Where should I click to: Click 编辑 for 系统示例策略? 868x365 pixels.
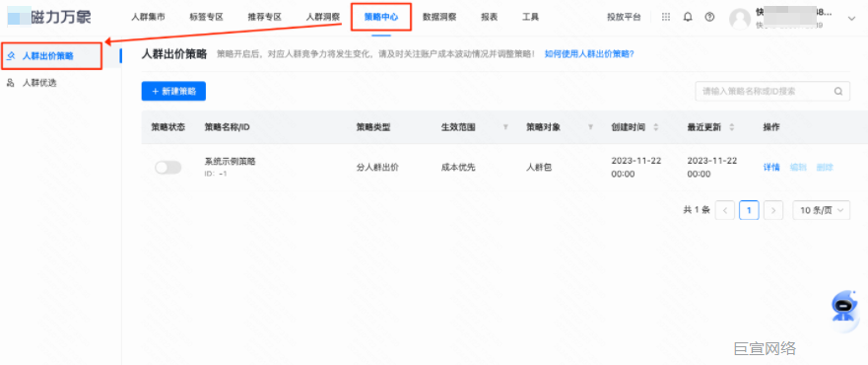pos(798,168)
